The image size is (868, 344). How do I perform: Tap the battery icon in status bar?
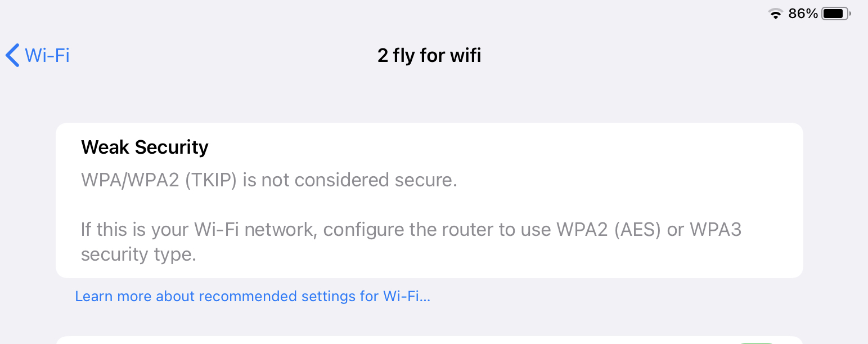[x=836, y=14]
